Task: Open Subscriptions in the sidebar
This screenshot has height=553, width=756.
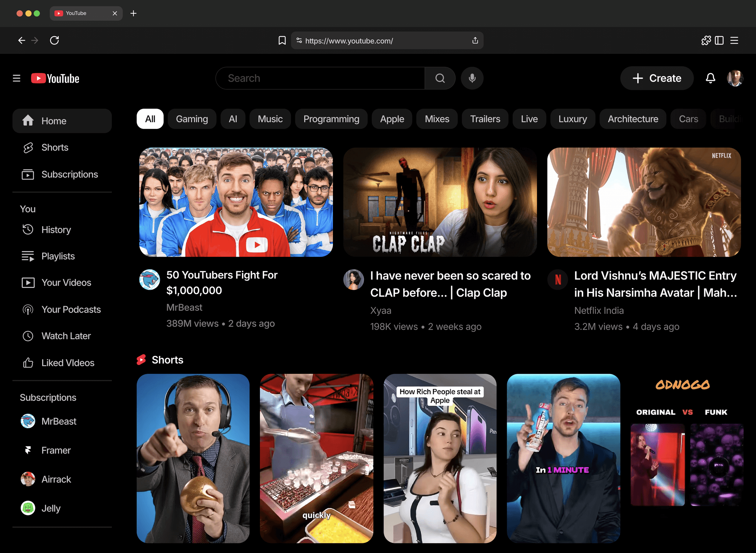Action: (x=62, y=174)
